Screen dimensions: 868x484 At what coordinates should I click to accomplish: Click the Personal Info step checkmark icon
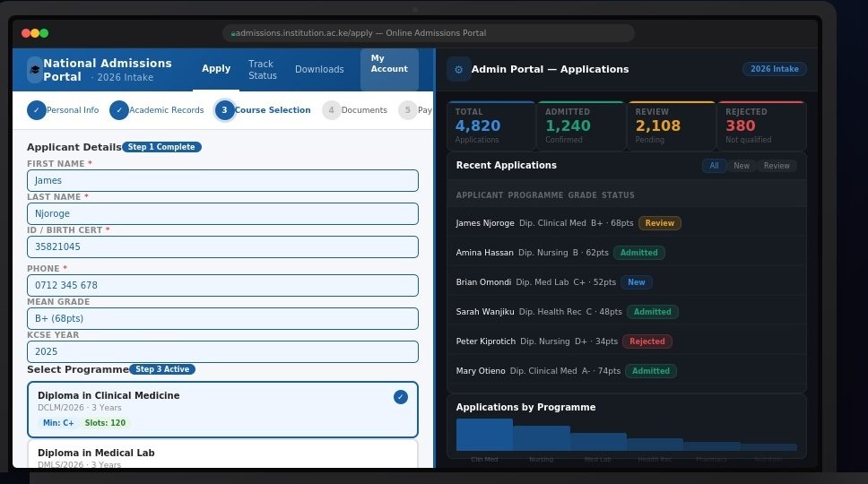coord(37,110)
